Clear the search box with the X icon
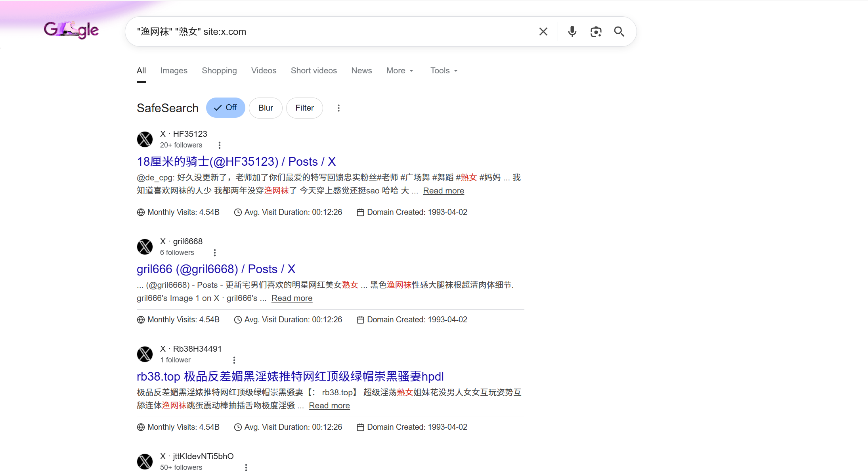Screen dimensions: 868x471 click(543, 32)
